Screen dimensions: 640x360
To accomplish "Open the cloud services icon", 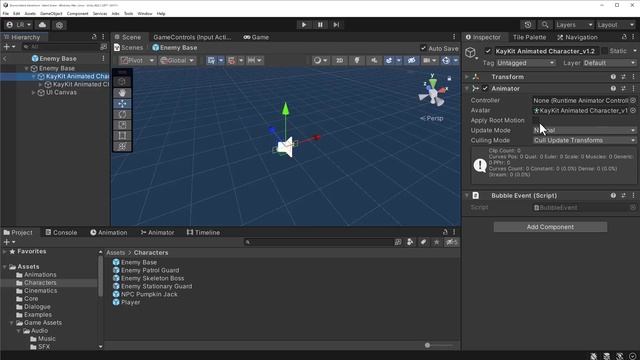I will (x=42, y=25).
